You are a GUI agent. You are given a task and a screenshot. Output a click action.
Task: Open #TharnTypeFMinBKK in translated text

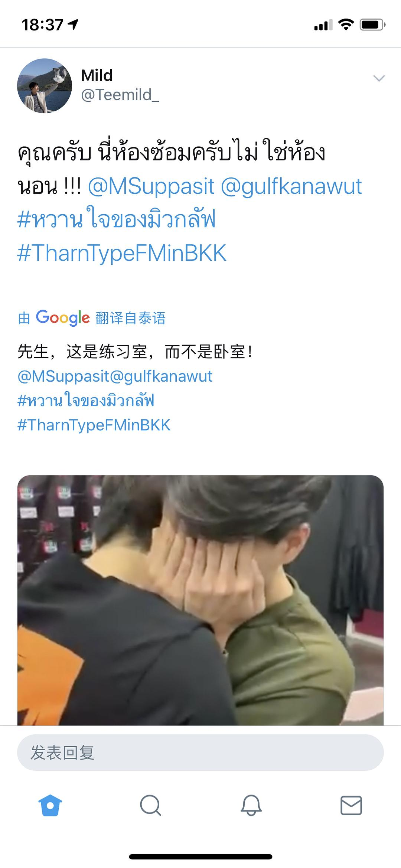[94, 425]
